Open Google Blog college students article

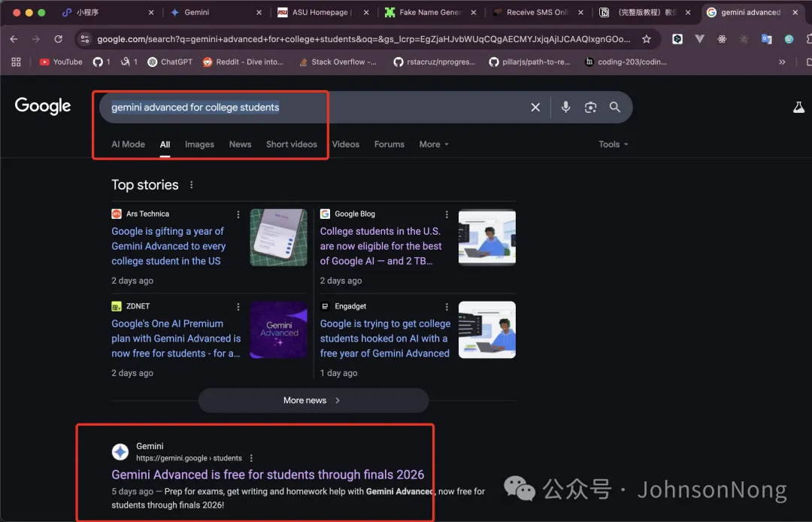coord(380,246)
